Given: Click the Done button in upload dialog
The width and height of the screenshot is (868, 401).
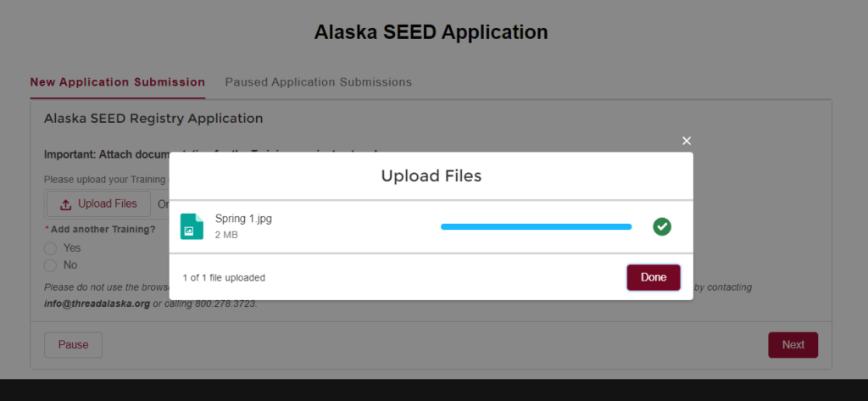Looking at the screenshot, I should coord(654,277).
